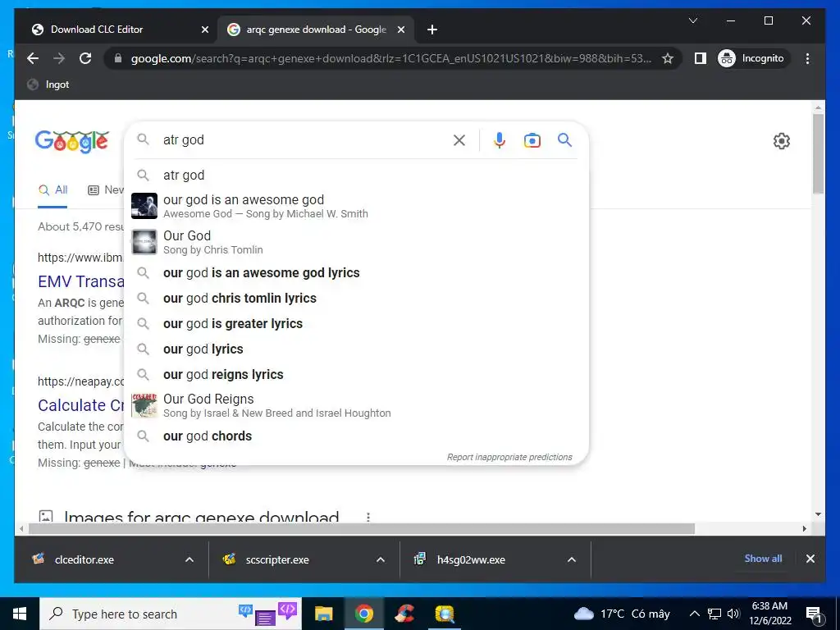
Task: Start voice search with microphone icon
Action: (x=499, y=140)
